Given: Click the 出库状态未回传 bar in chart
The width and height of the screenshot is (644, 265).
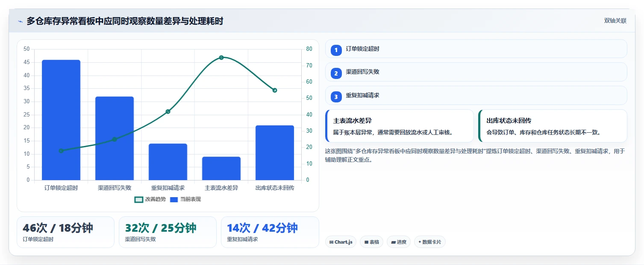Looking at the screenshot, I should click(275, 153).
